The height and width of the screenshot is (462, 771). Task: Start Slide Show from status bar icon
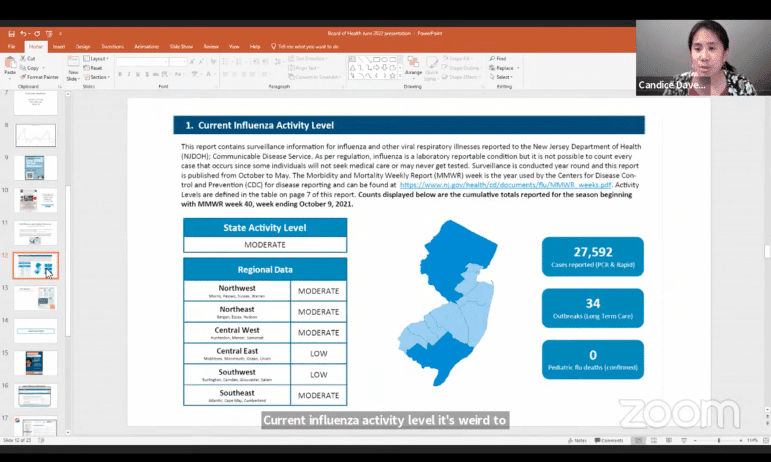click(x=684, y=440)
